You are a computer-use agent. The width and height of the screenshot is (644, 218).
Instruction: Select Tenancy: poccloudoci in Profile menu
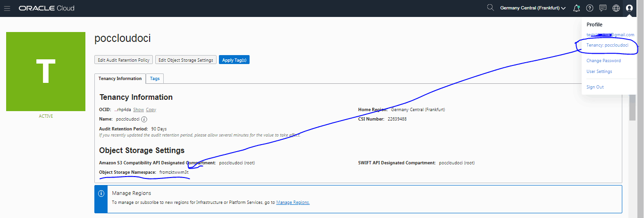(x=607, y=45)
